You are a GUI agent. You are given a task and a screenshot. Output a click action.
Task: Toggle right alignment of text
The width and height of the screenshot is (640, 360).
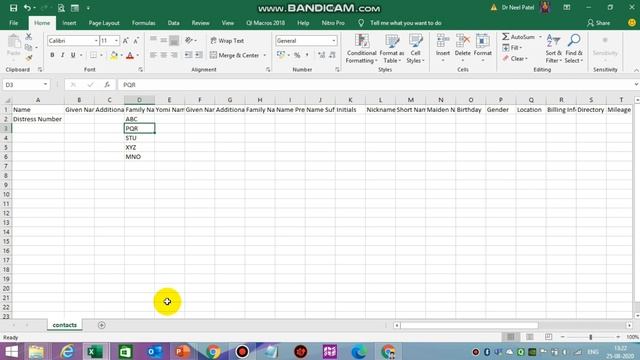[174, 55]
